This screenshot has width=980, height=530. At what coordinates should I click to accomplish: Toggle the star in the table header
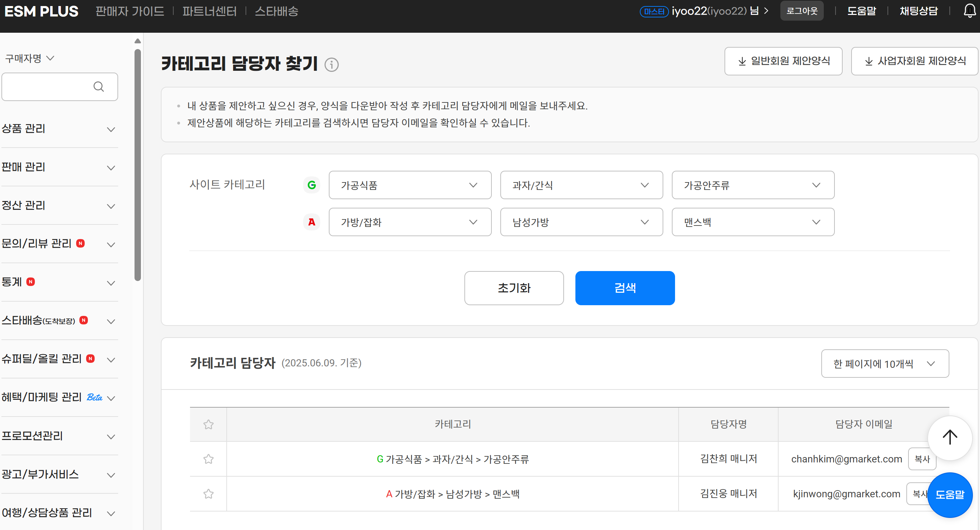pos(209,424)
